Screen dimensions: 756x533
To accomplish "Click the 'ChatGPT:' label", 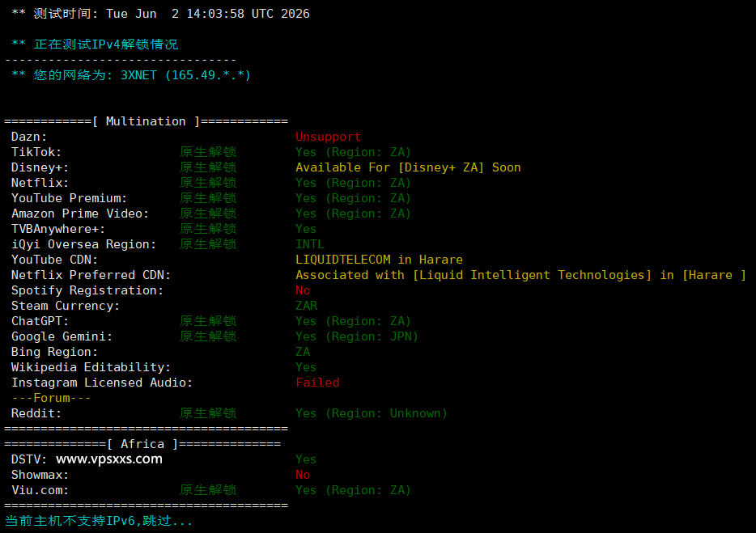I will pos(40,321).
